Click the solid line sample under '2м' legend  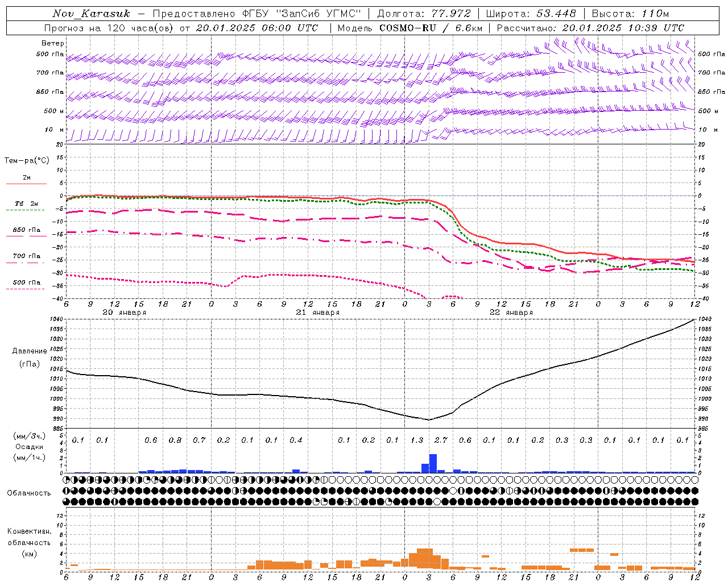click(26, 184)
